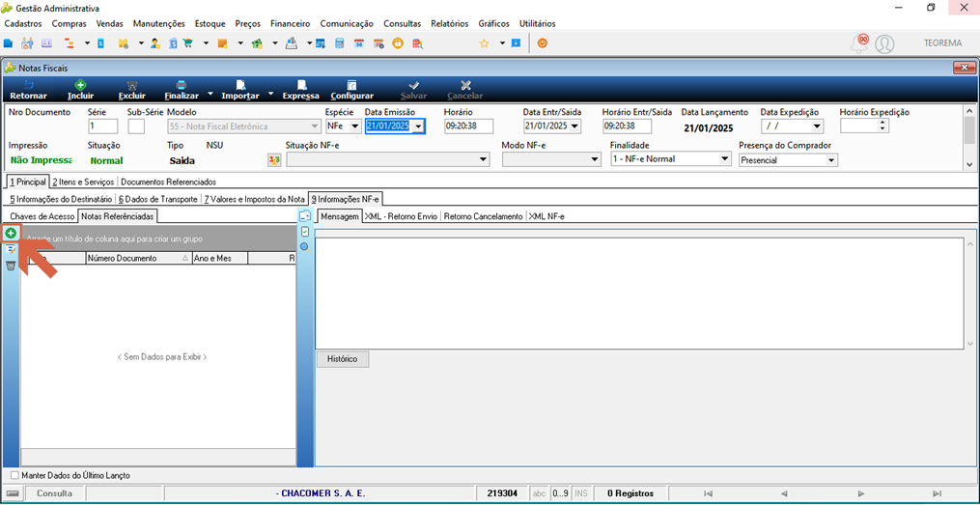Viewport: 980px width, 505px height.
Task: Click the green add referenced note icon
Action: click(x=11, y=233)
